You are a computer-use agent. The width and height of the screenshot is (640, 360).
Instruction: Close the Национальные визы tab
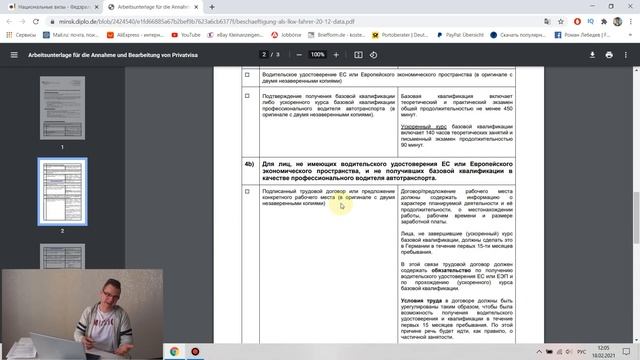point(97,7)
